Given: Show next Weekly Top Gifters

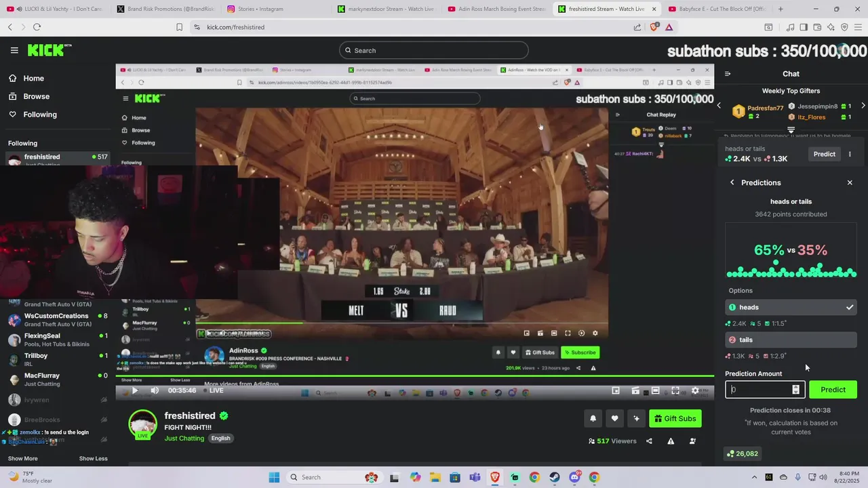Looking at the screenshot, I should coord(863,106).
